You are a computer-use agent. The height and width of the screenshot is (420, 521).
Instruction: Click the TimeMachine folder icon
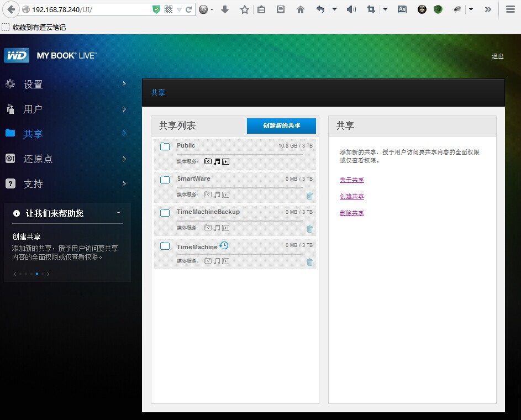(x=165, y=246)
